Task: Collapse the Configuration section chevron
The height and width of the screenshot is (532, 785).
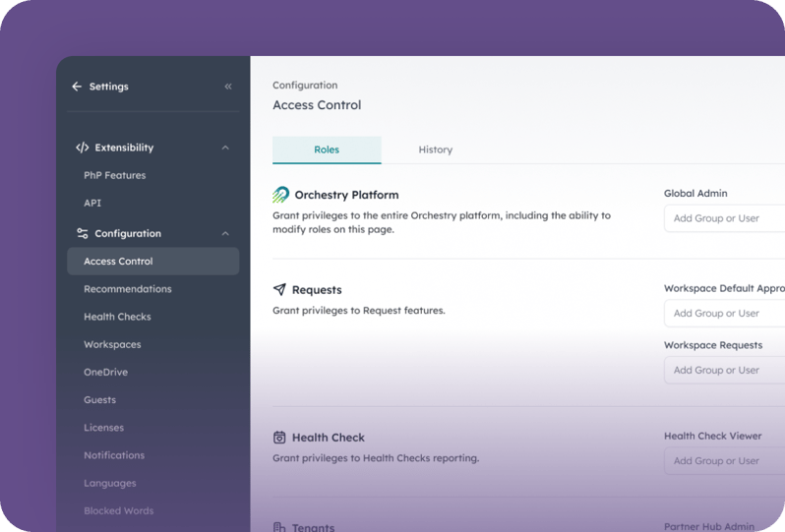Action: point(225,234)
